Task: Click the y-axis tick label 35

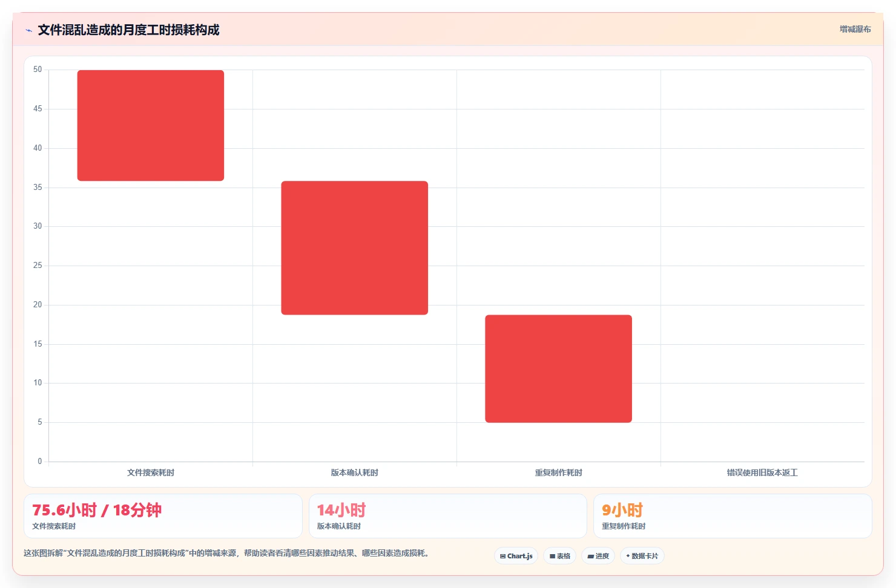Action: 38,188
